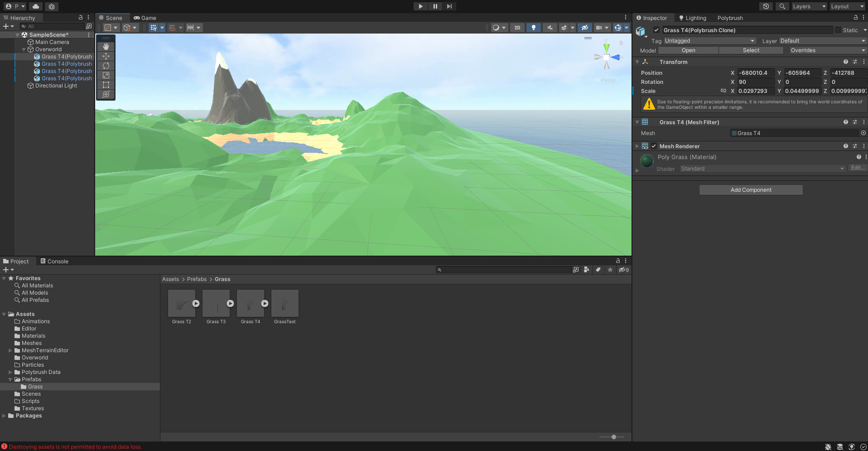Open the Inspector search icon in top toolbar
Image resolution: width=868 pixels, height=451 pixels.
pyautogui.click(x=782, y=6)
